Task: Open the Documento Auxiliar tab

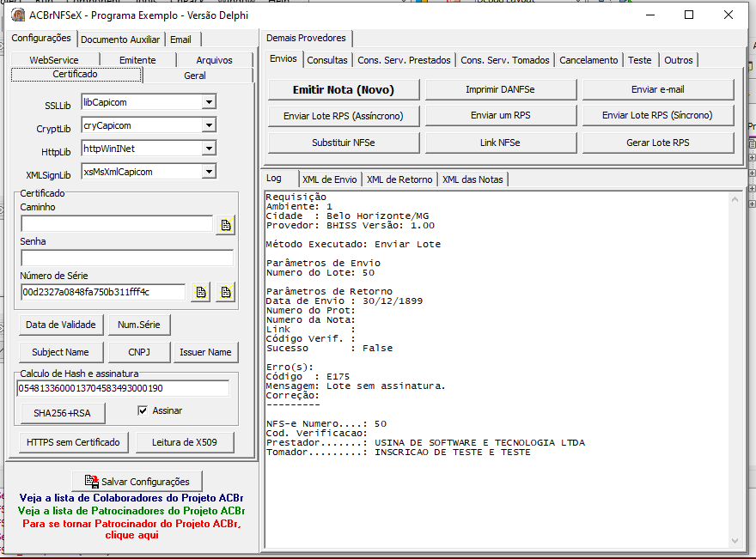Action: pos(120,39)
